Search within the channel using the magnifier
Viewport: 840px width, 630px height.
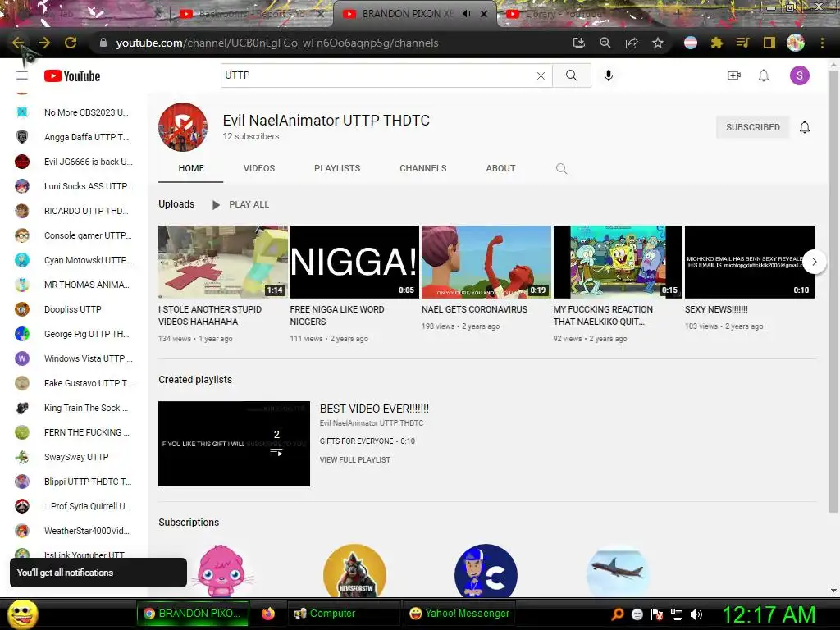(x=561, y=169)
